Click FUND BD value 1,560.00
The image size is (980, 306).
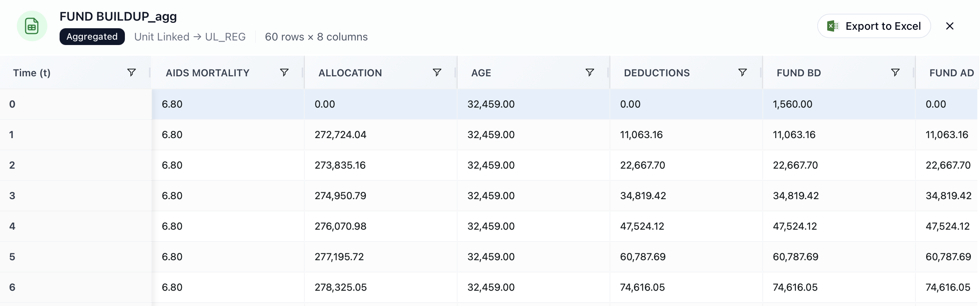point(792,104)
